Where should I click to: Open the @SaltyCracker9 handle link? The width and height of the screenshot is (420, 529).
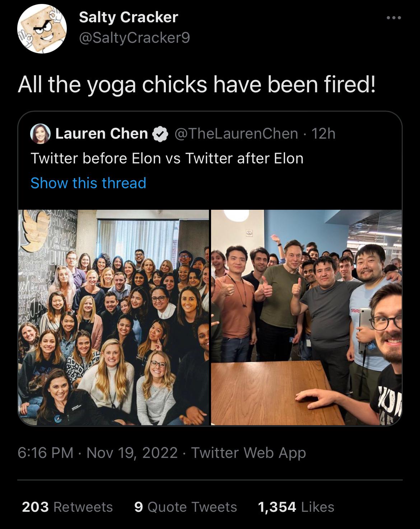(134, 37)
